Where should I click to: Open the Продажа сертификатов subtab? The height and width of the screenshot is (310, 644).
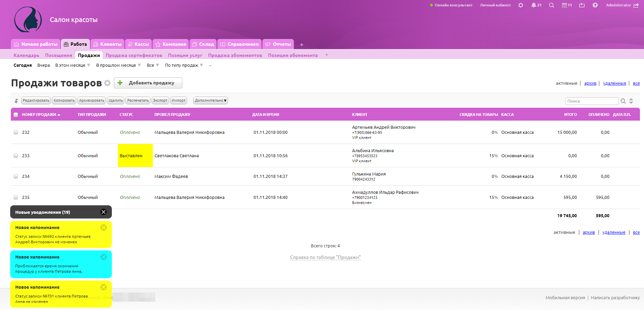click(134, 56)
